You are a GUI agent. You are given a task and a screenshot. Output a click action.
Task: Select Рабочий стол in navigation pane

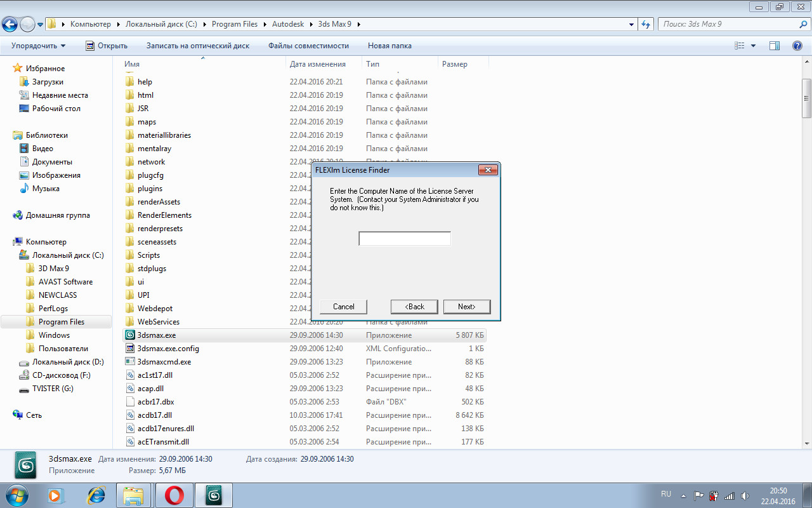(56, 109)
